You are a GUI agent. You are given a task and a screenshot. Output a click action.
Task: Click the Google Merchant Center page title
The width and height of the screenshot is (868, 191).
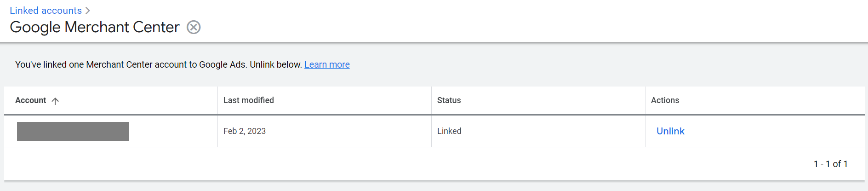[95, 27]
